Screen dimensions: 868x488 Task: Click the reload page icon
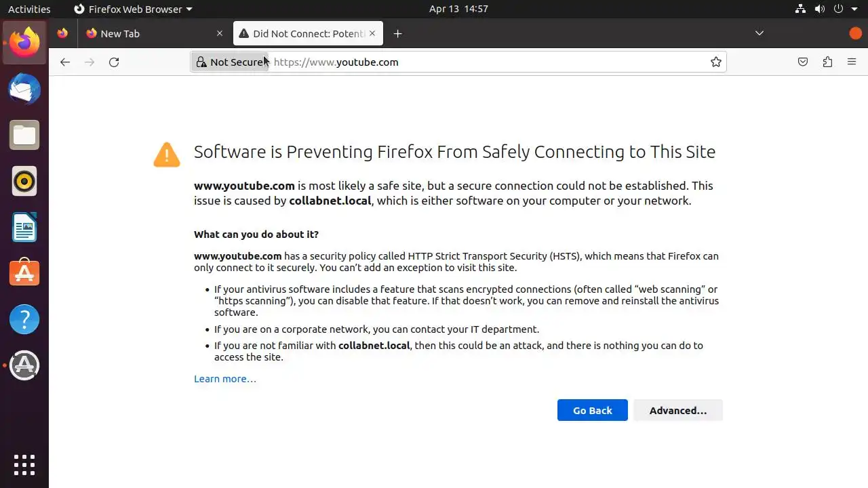pos(114,62)
